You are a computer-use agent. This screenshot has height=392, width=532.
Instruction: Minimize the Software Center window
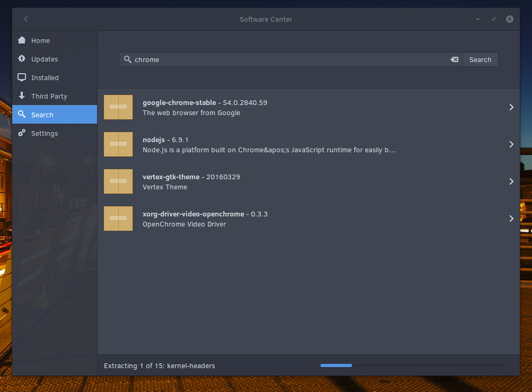pyautogui.click(x=478, y=19)
